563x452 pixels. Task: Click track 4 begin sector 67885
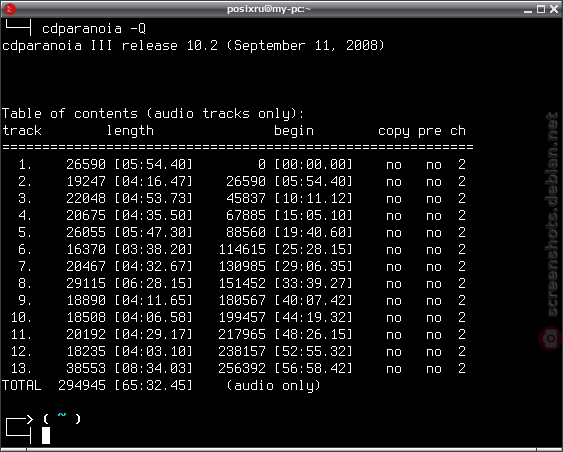(246, 215)
